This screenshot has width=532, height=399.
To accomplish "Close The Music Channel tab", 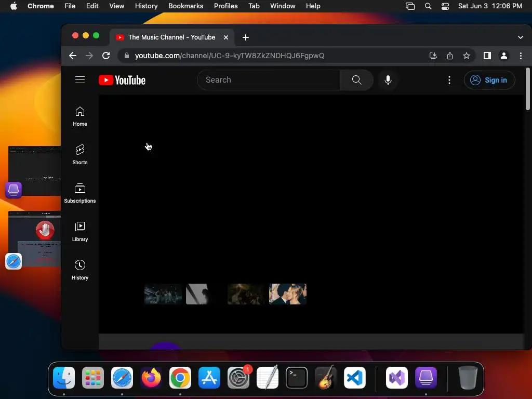I will coord(226,37).
